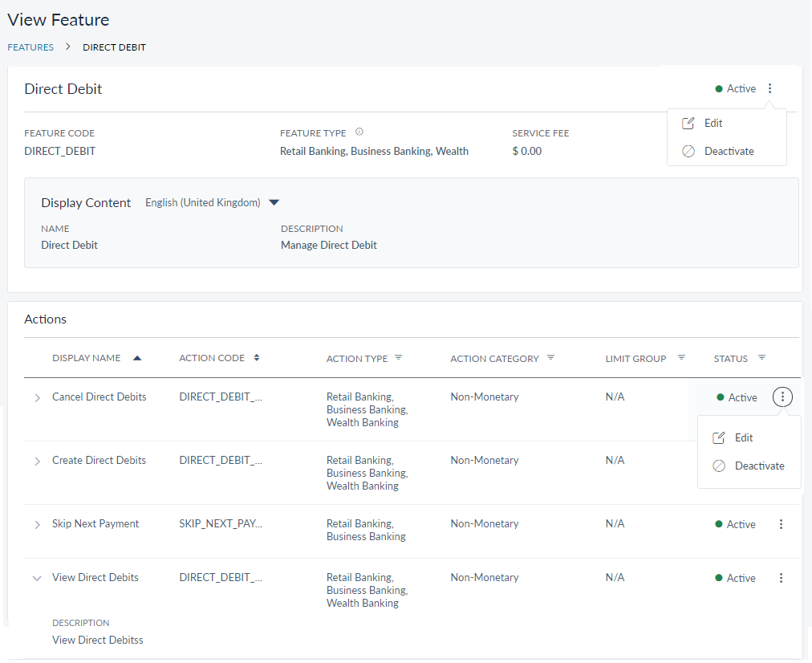This screenshot has height=663, width=812.
Task: Open the English (United Kingdom) language dropdown
Action: [274, 203]
